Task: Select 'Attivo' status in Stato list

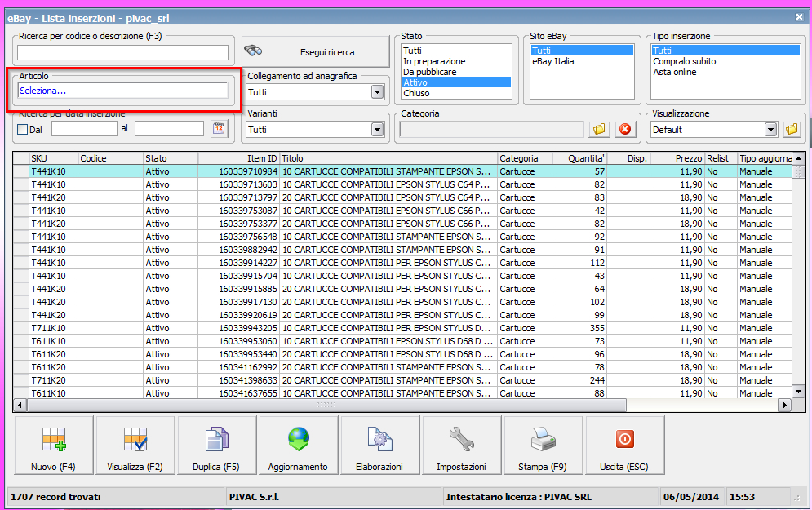Action: click(456, 82)
